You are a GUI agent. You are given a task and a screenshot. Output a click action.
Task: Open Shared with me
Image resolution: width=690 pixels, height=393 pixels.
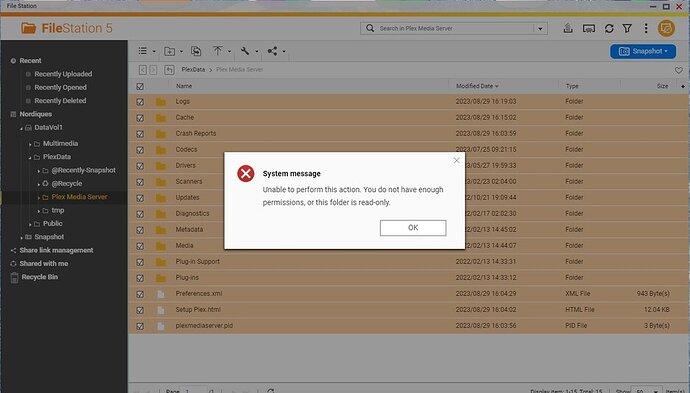point(44,264)
